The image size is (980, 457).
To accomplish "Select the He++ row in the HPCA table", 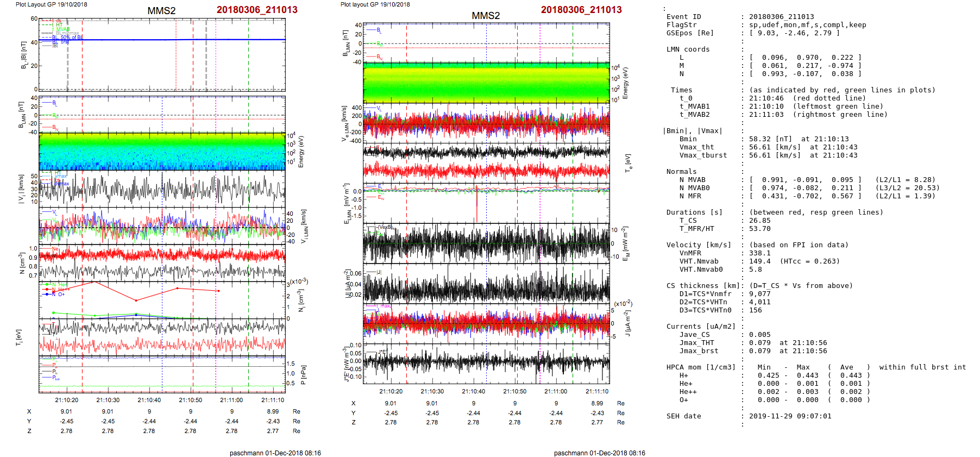I will [x=775, y=392].
